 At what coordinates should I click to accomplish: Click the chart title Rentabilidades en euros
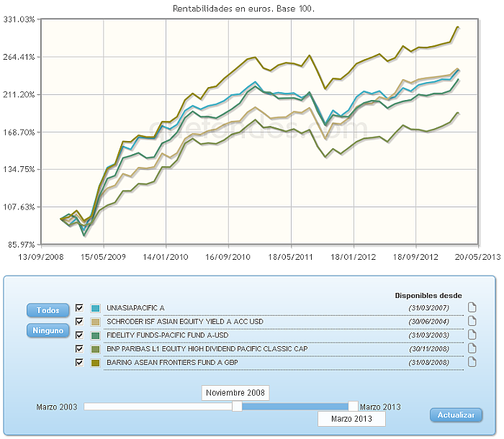click(243, 9)
